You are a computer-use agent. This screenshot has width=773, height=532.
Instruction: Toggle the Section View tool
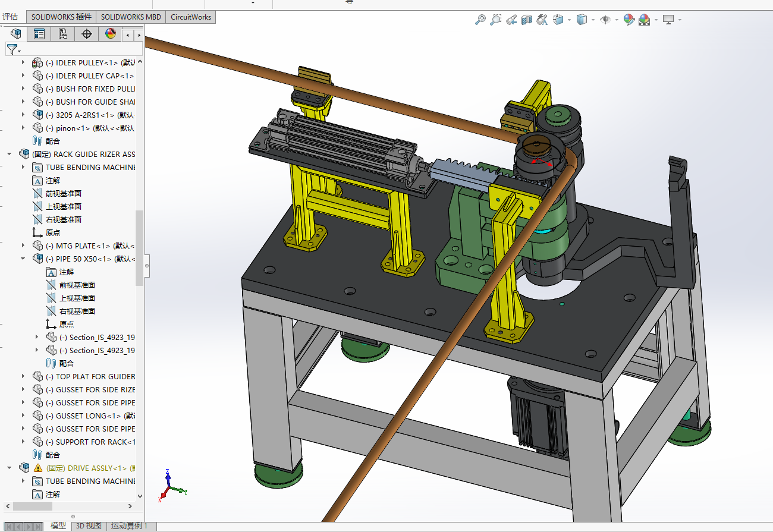526,20
